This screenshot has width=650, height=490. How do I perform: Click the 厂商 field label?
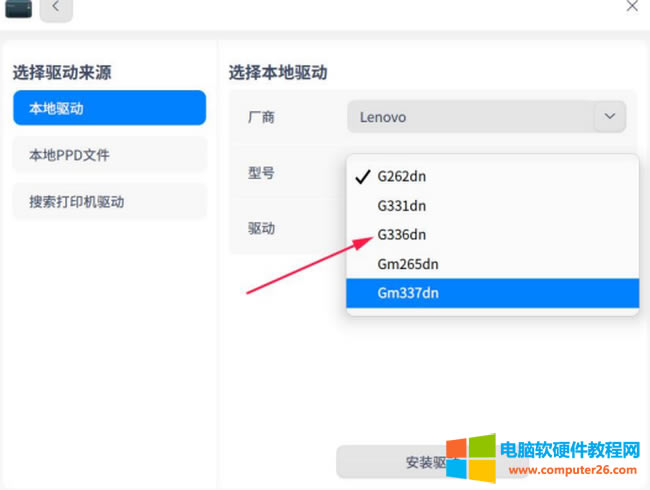261,117
